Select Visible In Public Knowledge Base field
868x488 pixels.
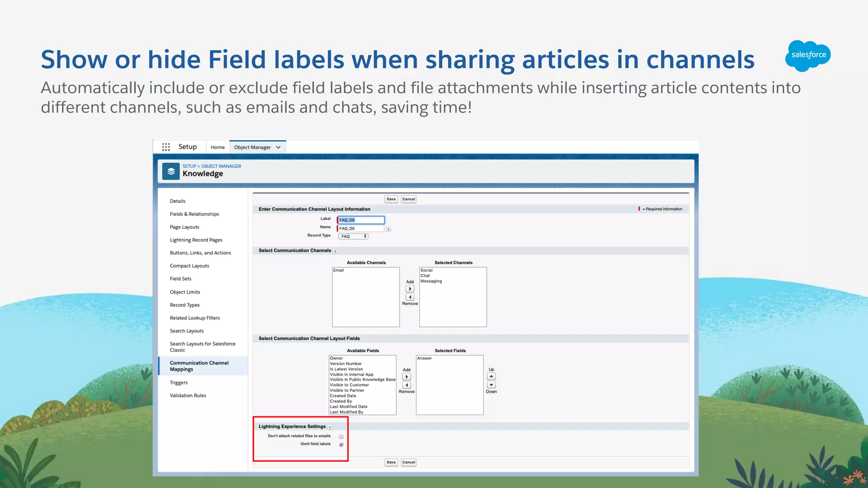(x=362, y=380)
